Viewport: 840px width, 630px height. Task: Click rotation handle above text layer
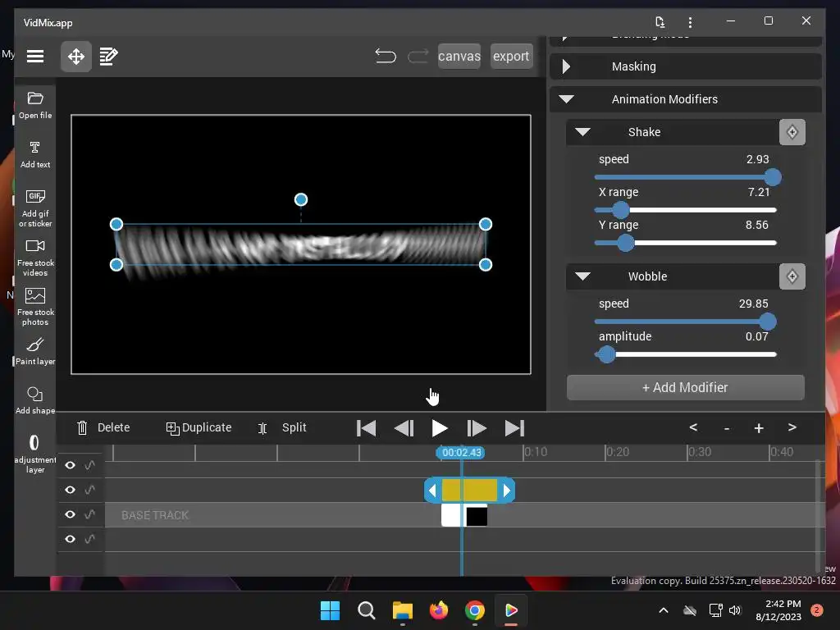[x=301, y=200]
